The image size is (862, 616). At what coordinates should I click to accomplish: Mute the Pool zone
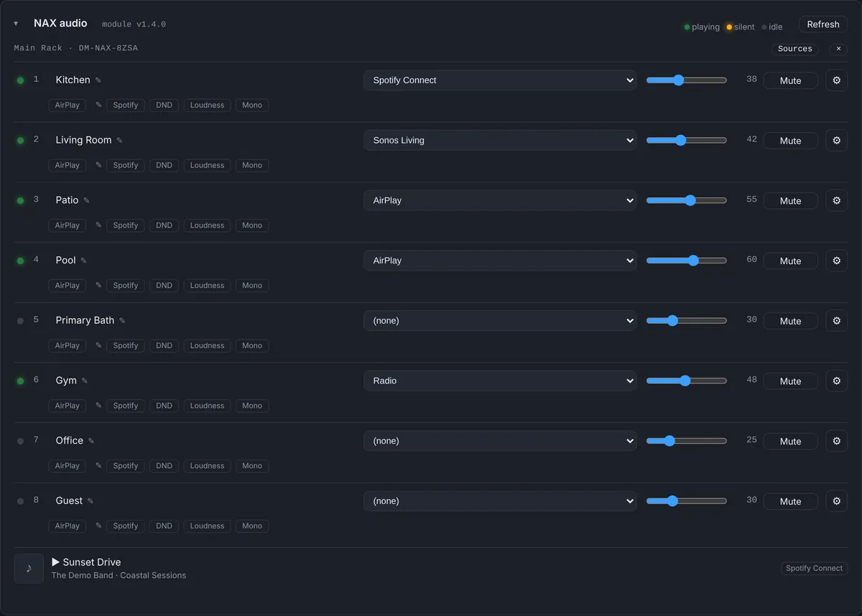tap(790, 261)
